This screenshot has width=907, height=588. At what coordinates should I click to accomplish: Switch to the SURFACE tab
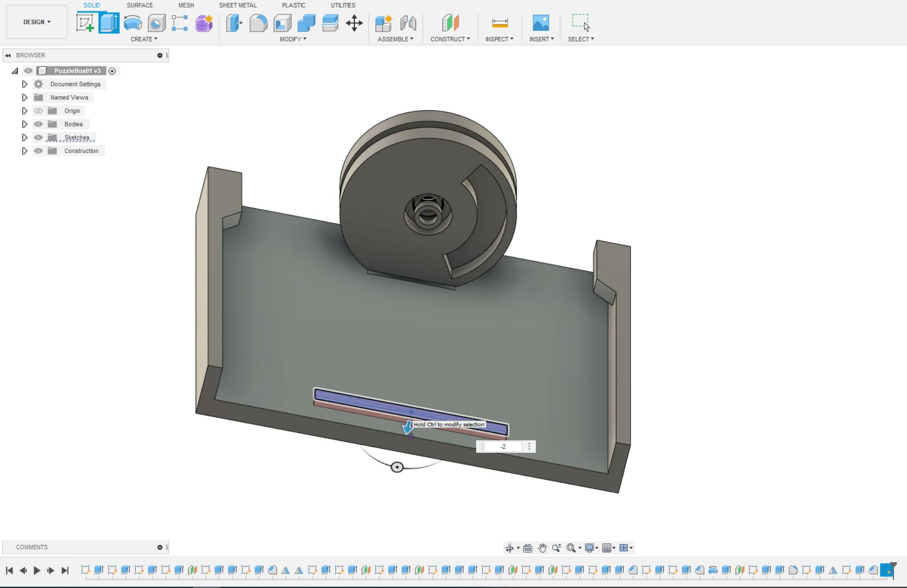click(x=140, y=5)
